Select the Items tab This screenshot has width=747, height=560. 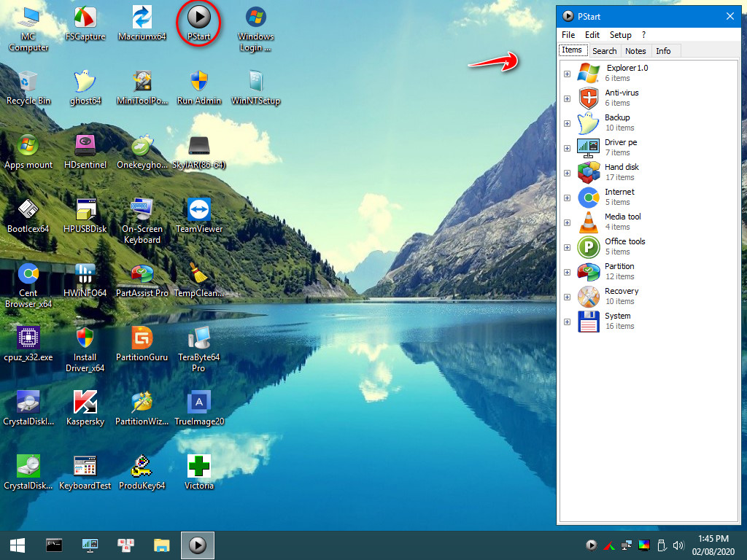(572, 50)
